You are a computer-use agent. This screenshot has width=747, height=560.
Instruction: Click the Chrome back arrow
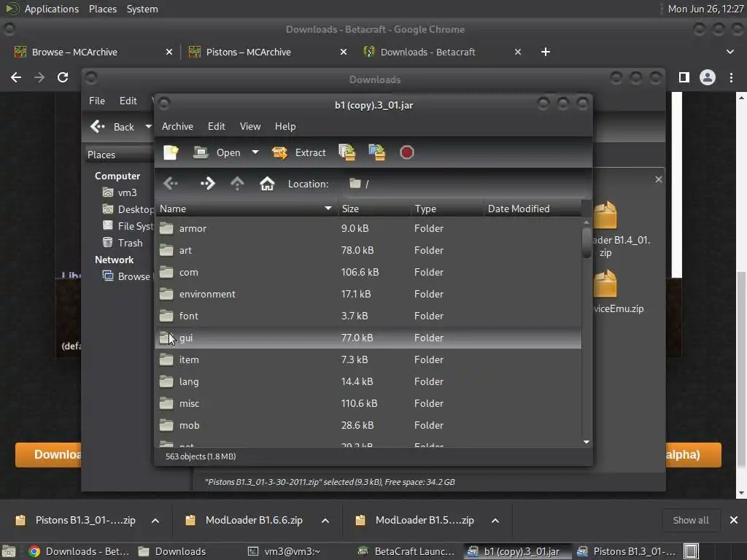click(16, 77)
